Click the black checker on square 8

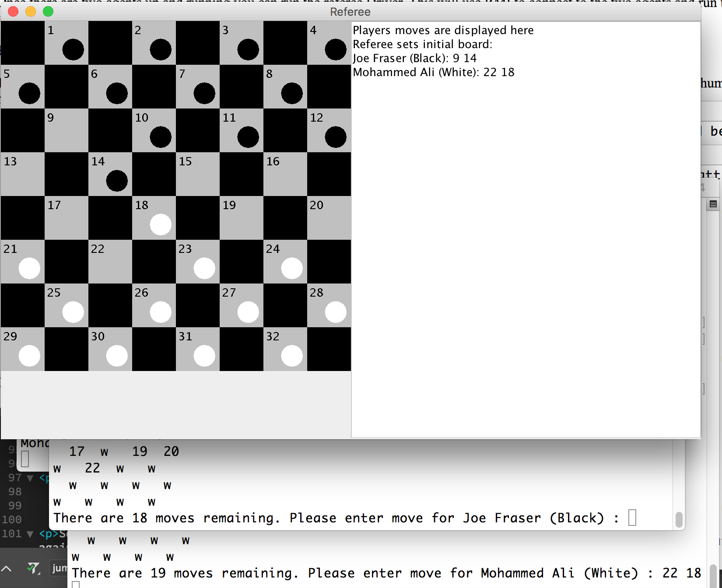point(292,93)
